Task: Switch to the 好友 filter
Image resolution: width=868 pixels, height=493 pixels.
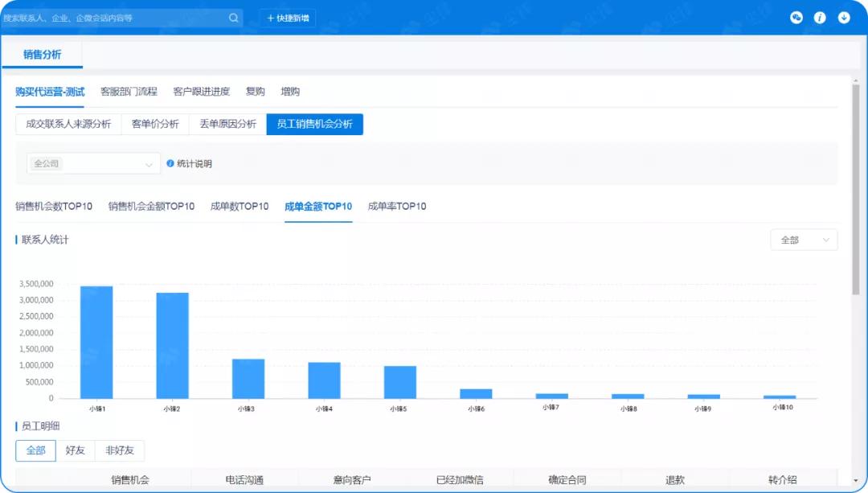Action: (76, 450)
